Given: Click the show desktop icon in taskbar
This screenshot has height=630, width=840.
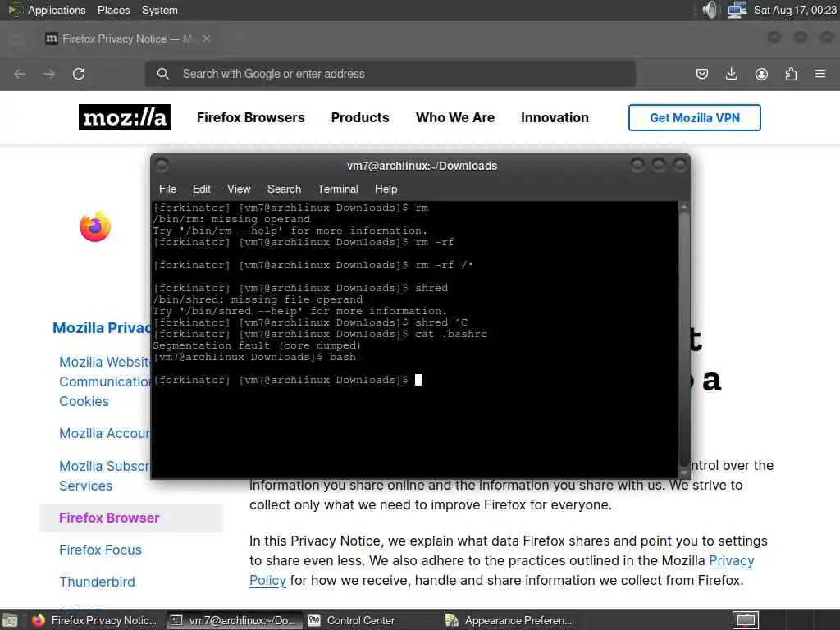Looking at the screenshot, I should 10,620.
